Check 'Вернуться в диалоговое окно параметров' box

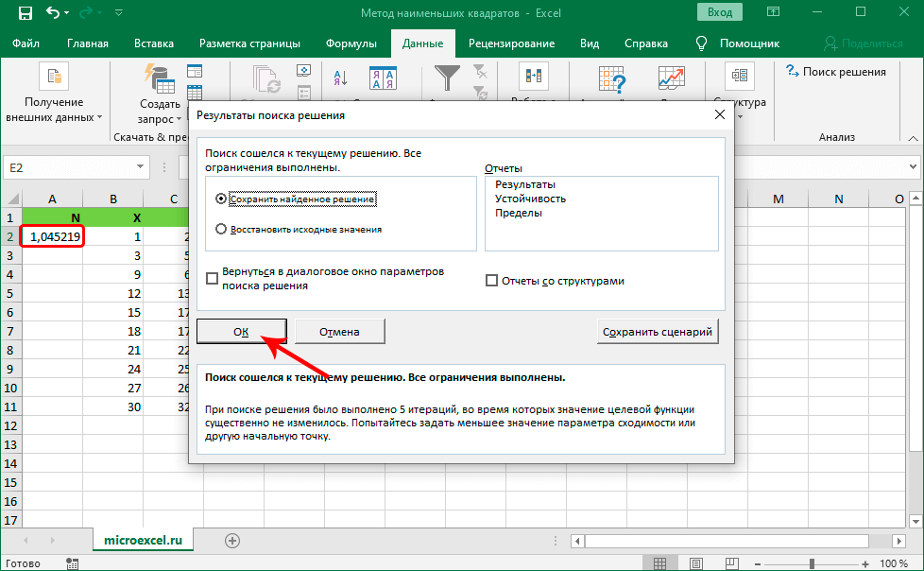pyautogui.click(x=213, y=278)
